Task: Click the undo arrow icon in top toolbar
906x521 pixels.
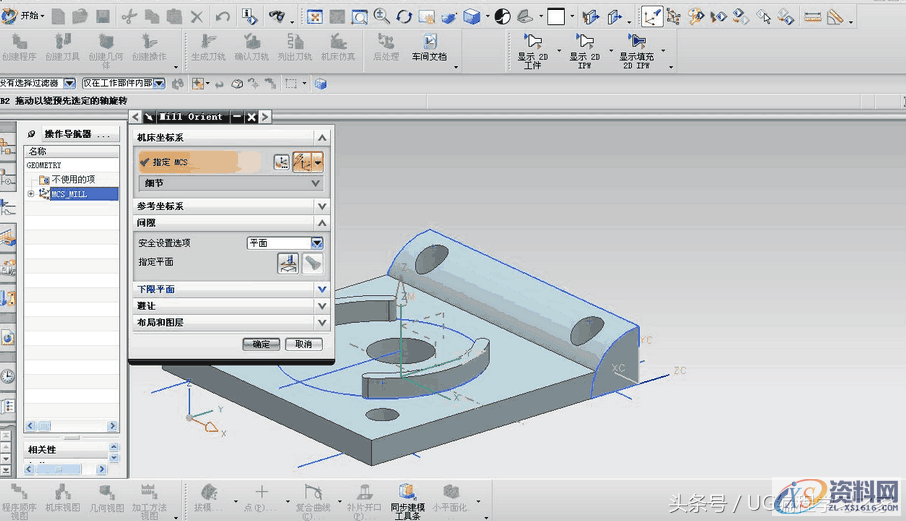Action: point(222,17)
